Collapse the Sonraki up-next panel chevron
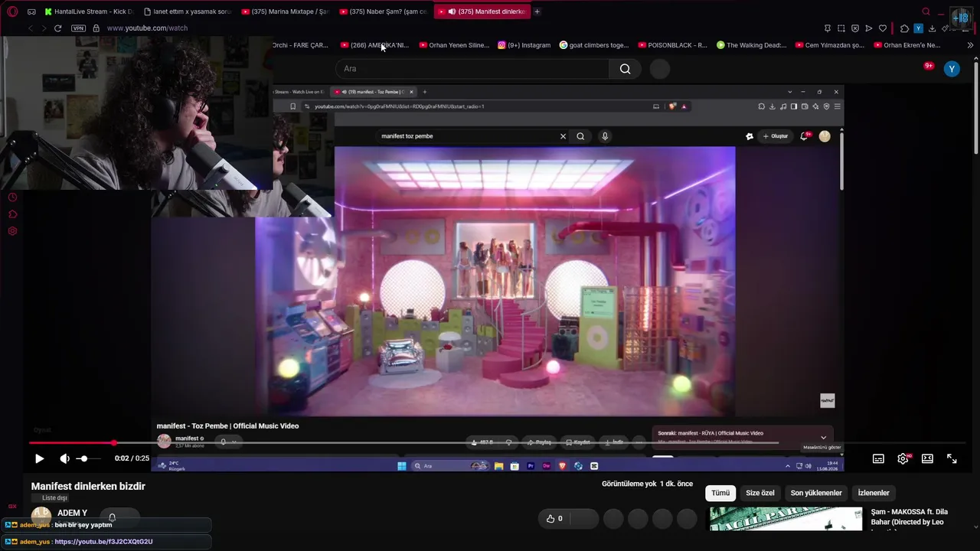 coord(823,438)
